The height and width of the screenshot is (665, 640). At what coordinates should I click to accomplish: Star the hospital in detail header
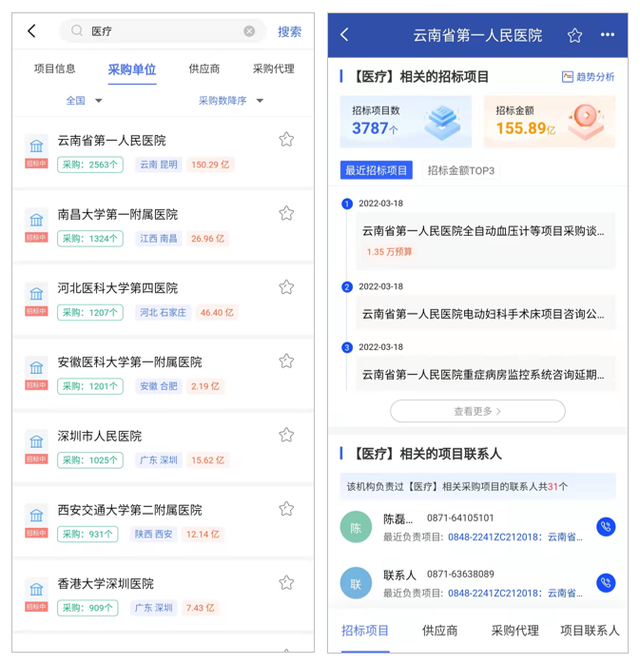pyautogui.click(x=575, y=35)
